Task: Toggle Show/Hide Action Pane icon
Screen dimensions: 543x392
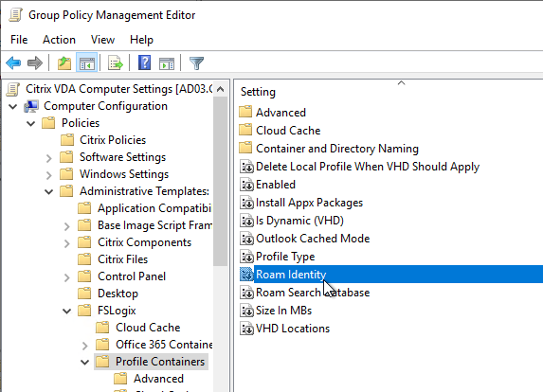Action: pyautogui.click(x=167, y=63)
